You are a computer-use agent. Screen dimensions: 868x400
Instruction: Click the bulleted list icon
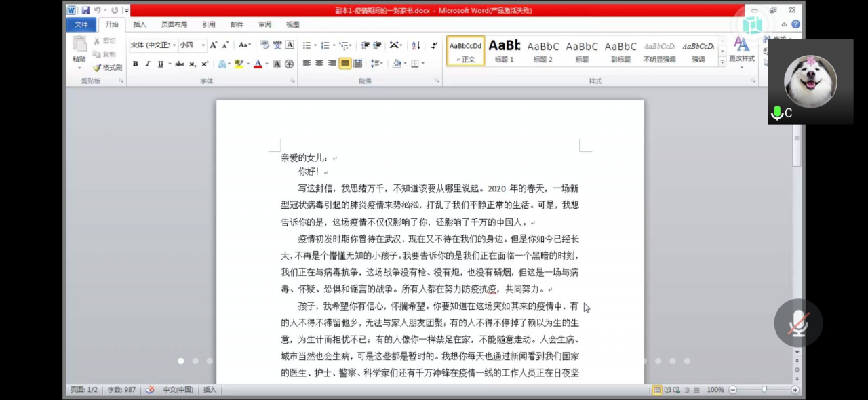coord(307,45)
